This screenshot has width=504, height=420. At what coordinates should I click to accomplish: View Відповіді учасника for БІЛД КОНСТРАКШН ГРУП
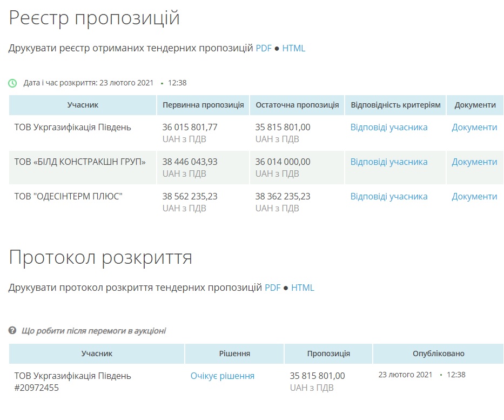coord(389,162)
